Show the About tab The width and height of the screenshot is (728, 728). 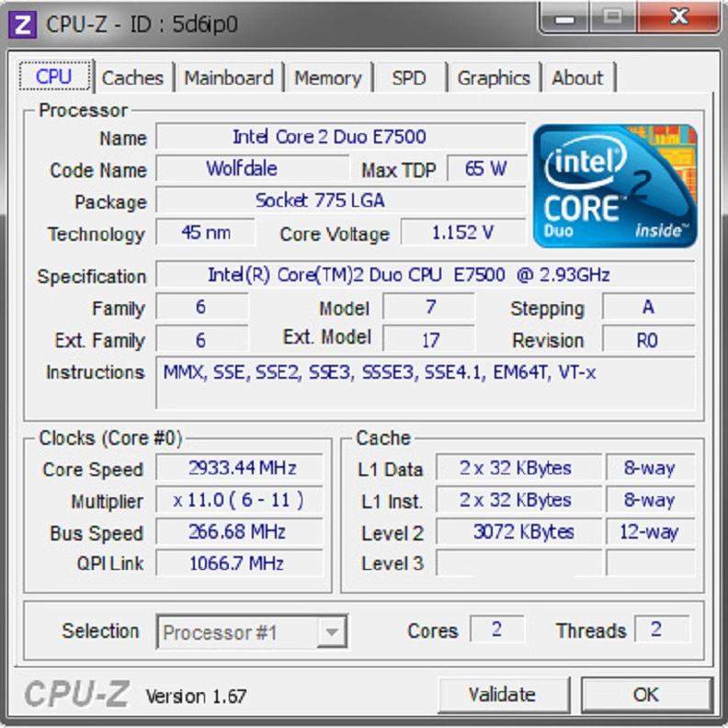tap(577, 78)
